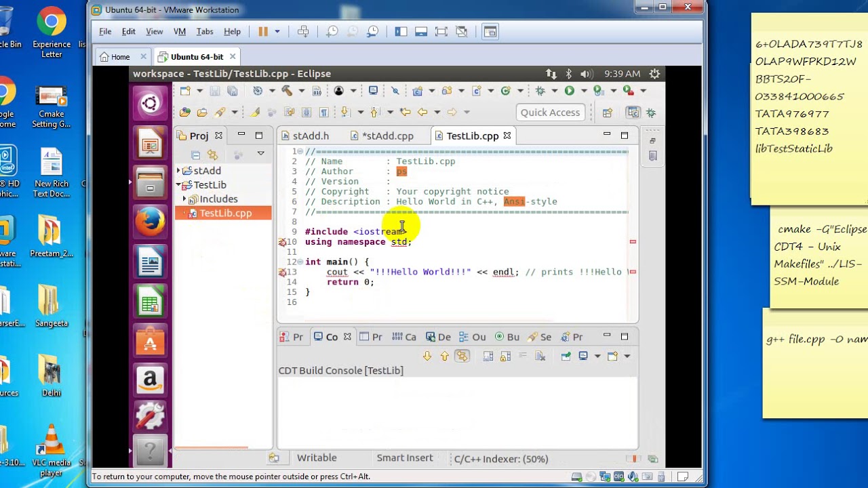Click the Debug bug icon in Eclipse toolbar
This screenshot has height=488, width=868.
[540, 91]
